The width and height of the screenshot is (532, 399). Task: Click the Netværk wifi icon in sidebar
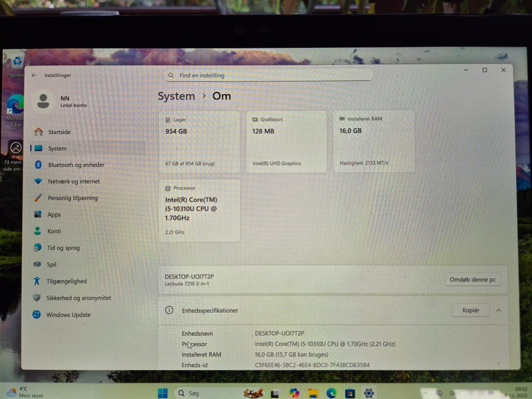pos(38,181)
